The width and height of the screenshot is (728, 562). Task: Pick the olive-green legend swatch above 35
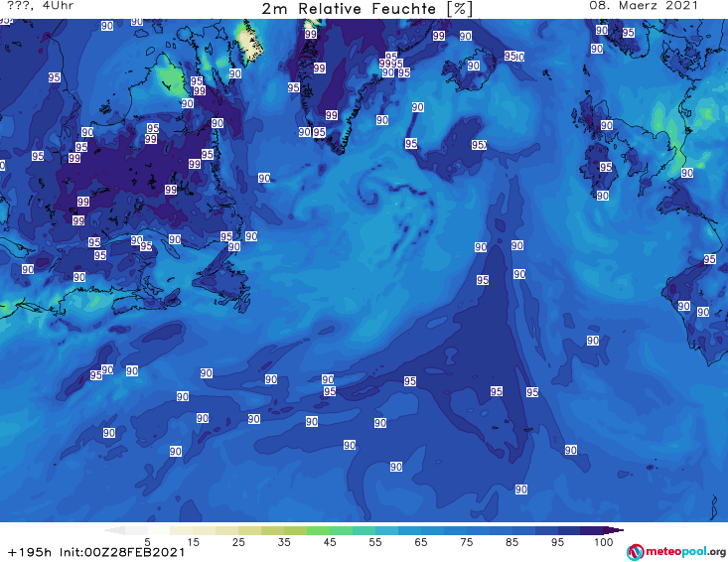pyautogui.click(x=272, y=530)
